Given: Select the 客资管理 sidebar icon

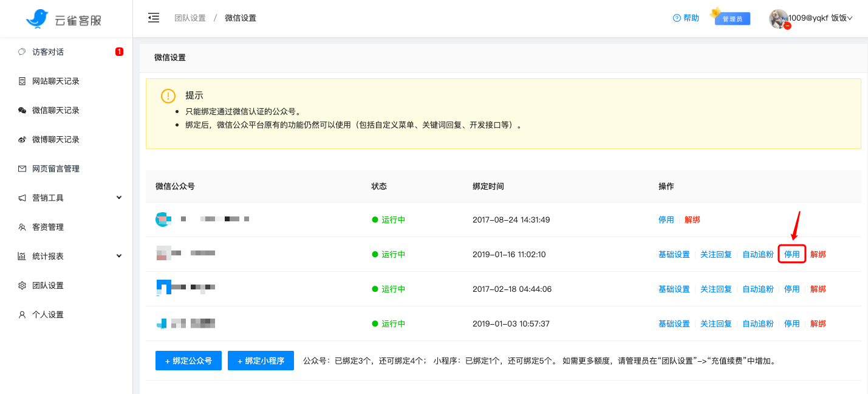Looking at the screenshot, I should click(22, 226).
